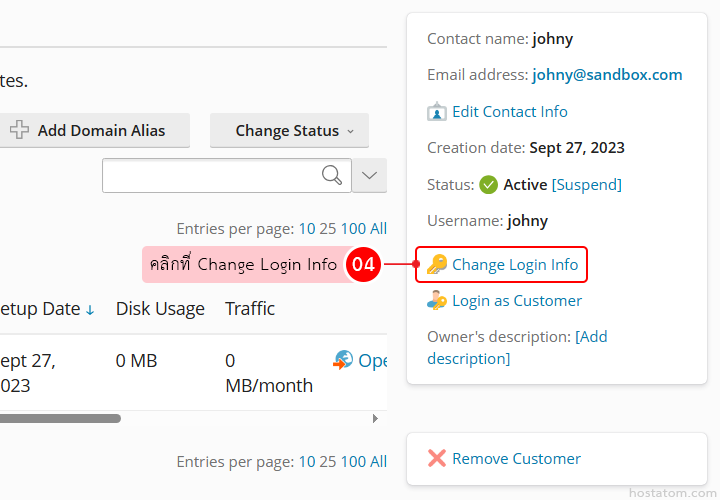Open the Change Login Info link
Image resolution: width=720 pixels, height=500 pixels.
[x=515, y=265]
